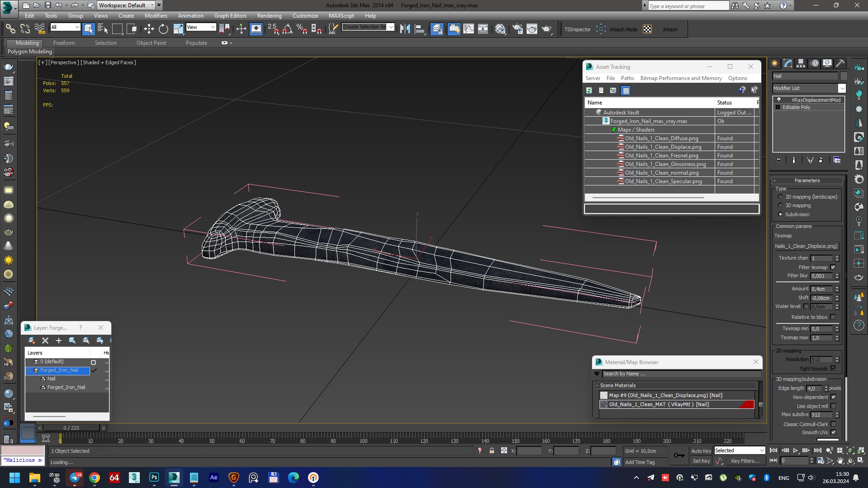
Task: Click the Photoshop taskbar icon
Action: coord(154,478)
